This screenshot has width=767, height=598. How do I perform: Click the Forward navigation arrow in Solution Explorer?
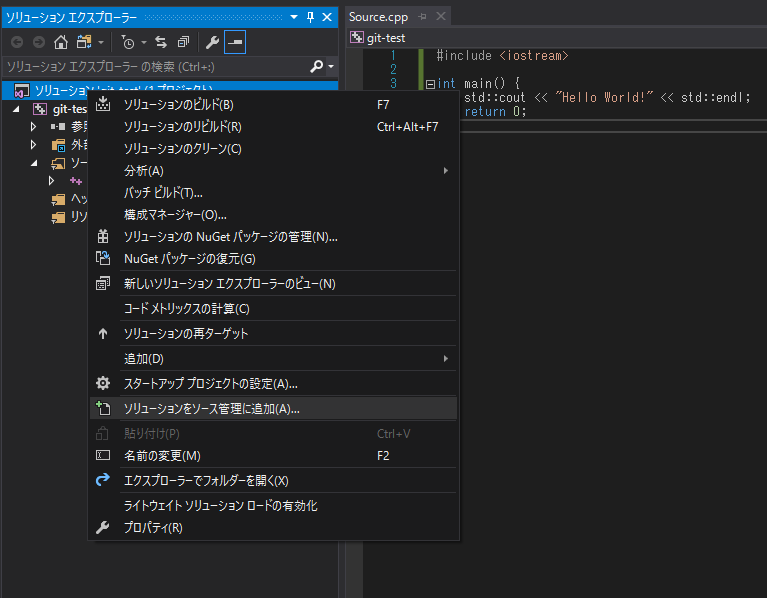coord(39,43)
